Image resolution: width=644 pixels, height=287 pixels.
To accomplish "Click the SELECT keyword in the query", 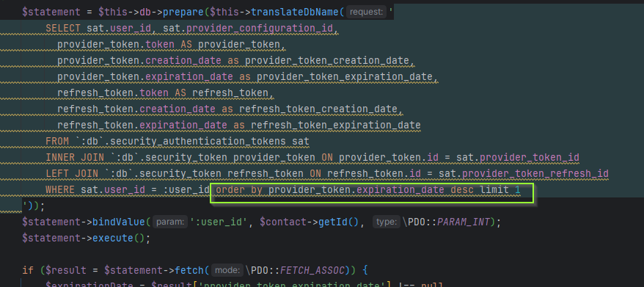I will coord(63,29).
